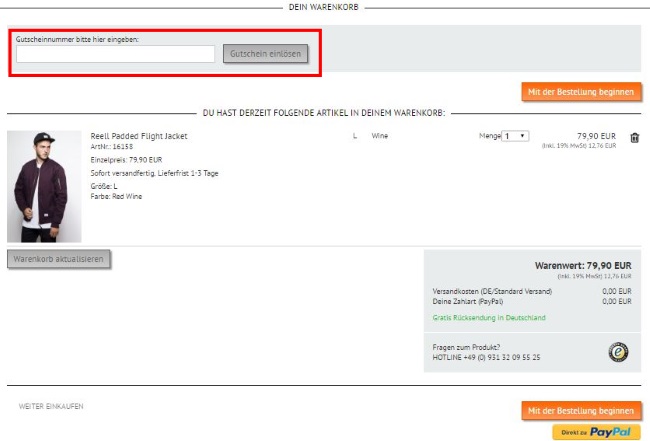Click the Deine Zahlart (PayPal) label

pyautogui.click(x=468, y=301)
